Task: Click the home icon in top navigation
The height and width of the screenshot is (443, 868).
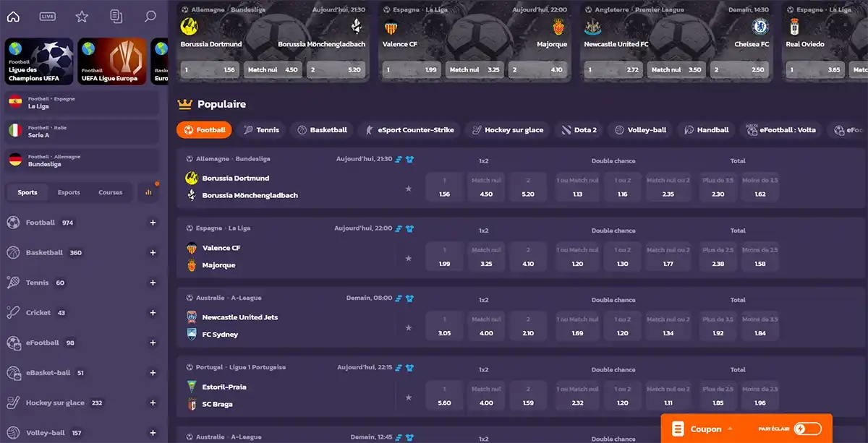Action: [x=13, y=17]
